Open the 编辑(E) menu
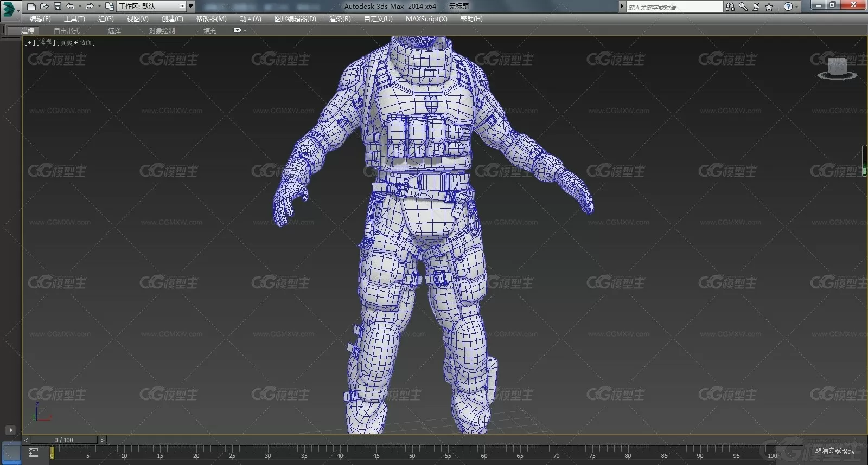This screenshot has height=465, width=868. click(40, 18)
